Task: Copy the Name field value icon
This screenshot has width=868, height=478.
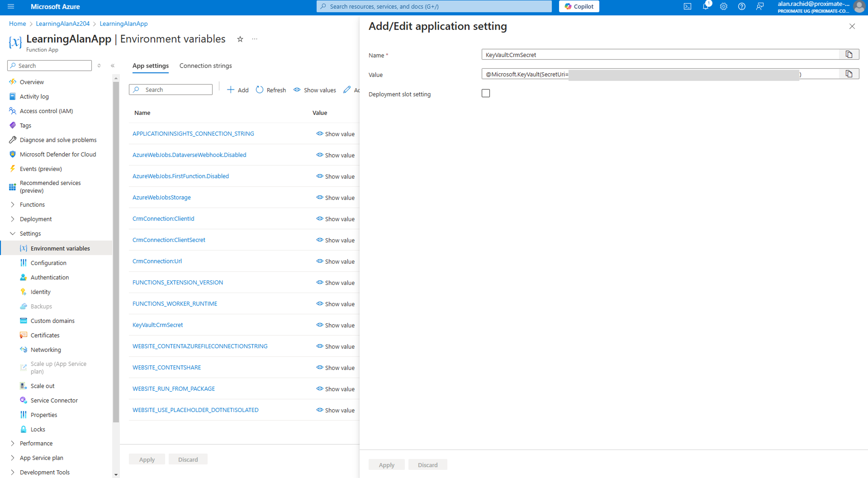Action: [x=848, y=55]
